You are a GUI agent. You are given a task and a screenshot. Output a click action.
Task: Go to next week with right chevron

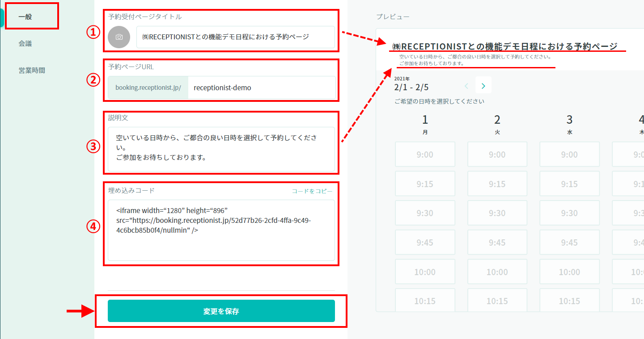tap(483, 85)
